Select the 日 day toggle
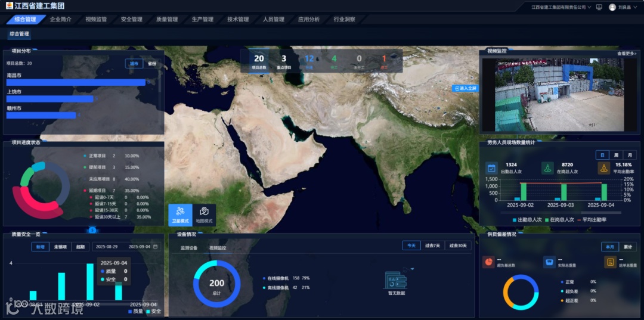Image resolution: width=644 pixels, height=320 pixels. [x=602, y=155]
